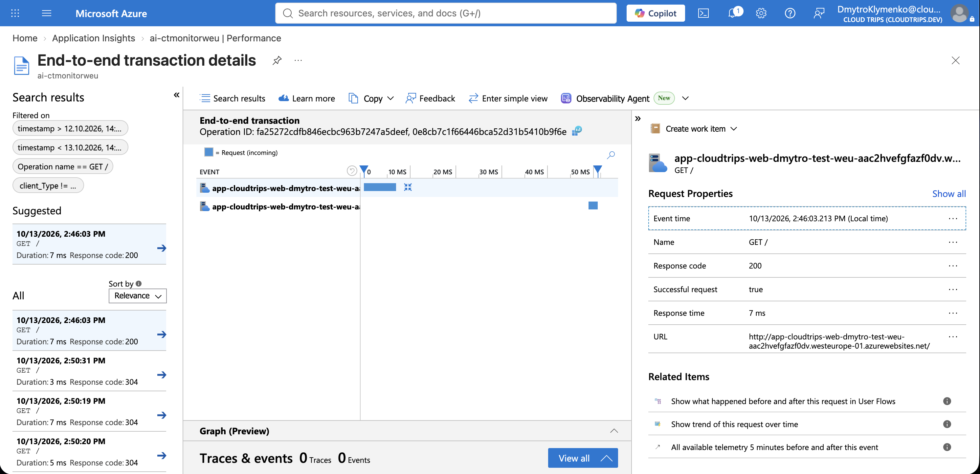Open the portal hamburger menu
The height and width of the screenshot is (474, 980).
coord(46,13)
